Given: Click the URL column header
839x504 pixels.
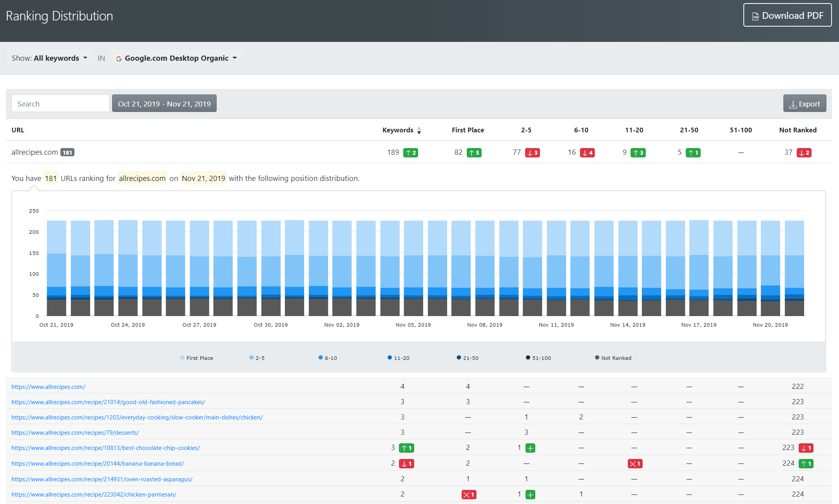Looking at the screenshot, I should (18, 130).
